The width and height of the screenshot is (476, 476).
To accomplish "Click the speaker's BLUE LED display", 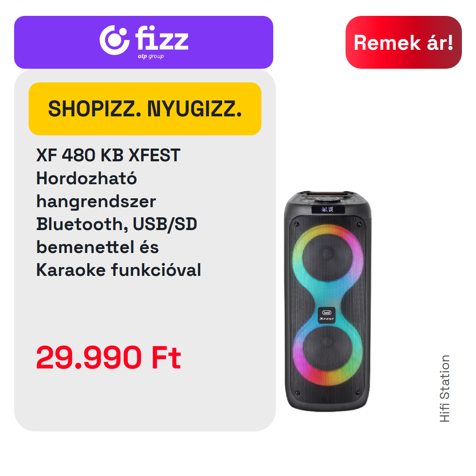I will 328,209.
